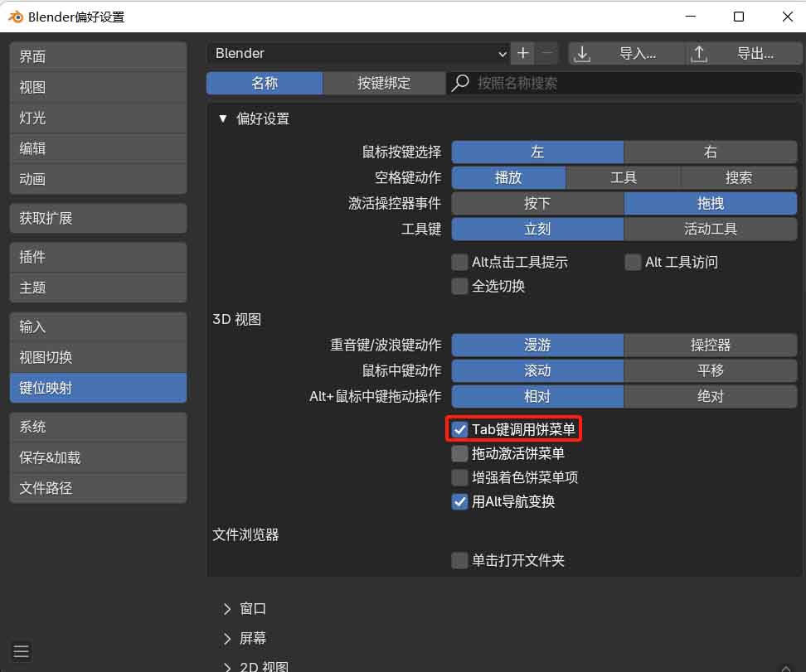Set middle mouse action to 滚动
The height and width of the screenshot is (672, 806).
537,371
